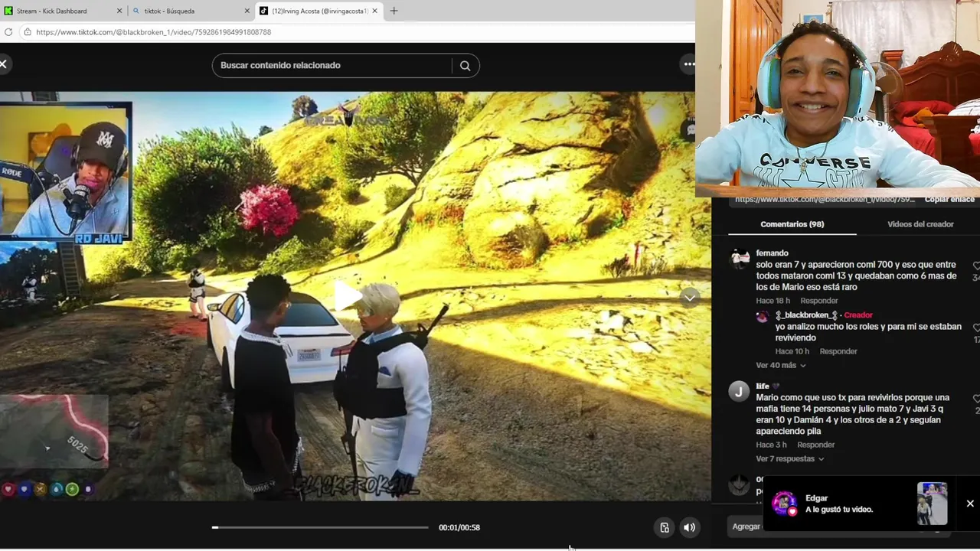Image resolution: width=980 pixels, height=551 pixels.
Task: Click the search magnifier icon
Action: click(x=465, y=66)
